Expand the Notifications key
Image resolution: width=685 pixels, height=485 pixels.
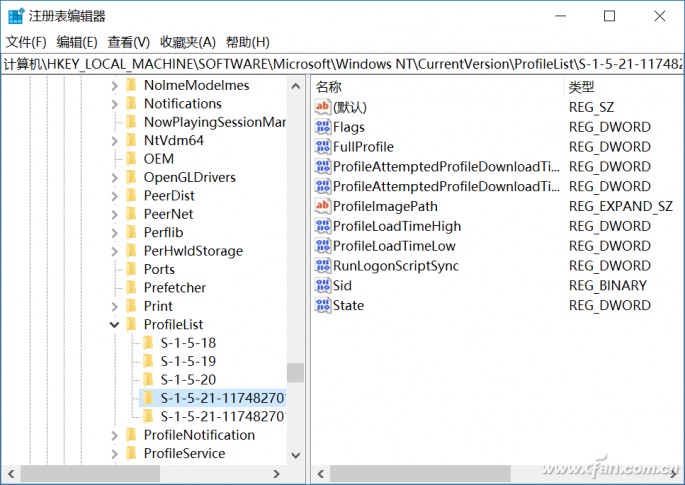pos(114,104)
